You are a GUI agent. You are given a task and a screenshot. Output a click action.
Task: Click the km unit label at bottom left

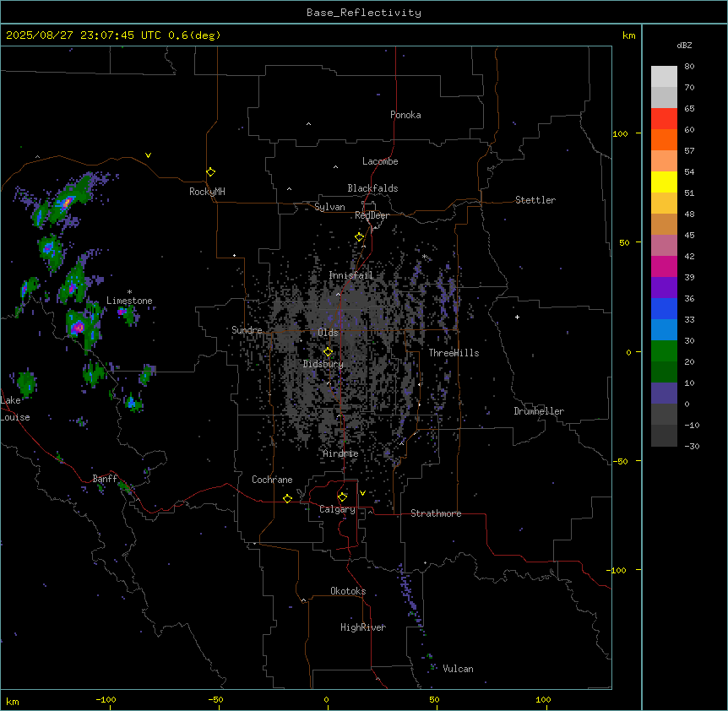point(13,702)
